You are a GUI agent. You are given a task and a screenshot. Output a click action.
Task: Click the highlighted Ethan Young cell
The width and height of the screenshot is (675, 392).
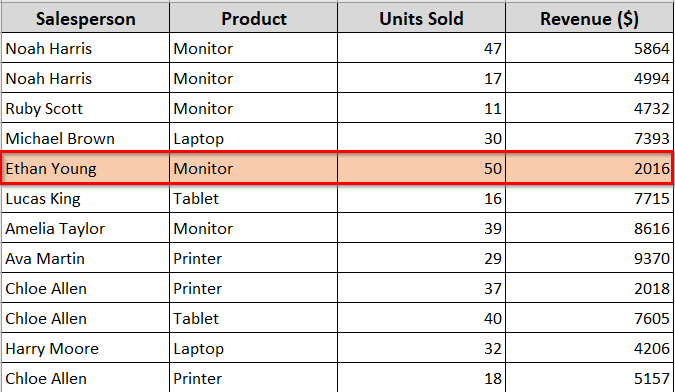pyautogui.click(x=86, y=168)
